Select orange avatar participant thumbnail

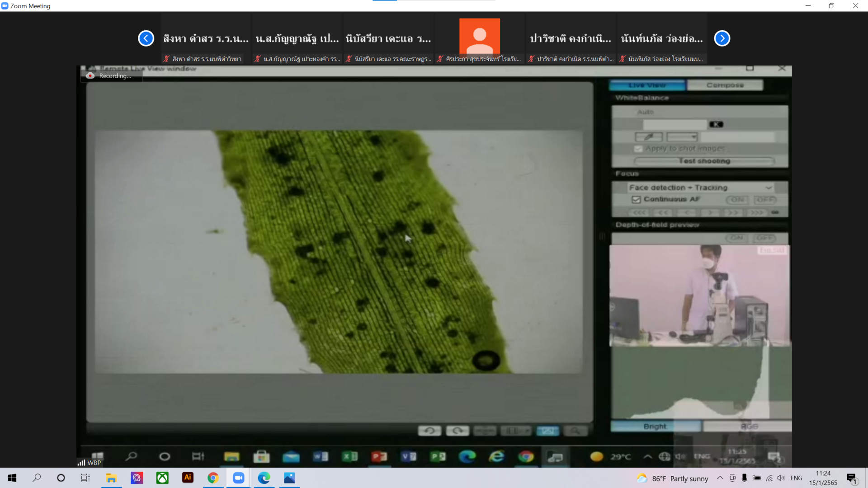[480, 36]
